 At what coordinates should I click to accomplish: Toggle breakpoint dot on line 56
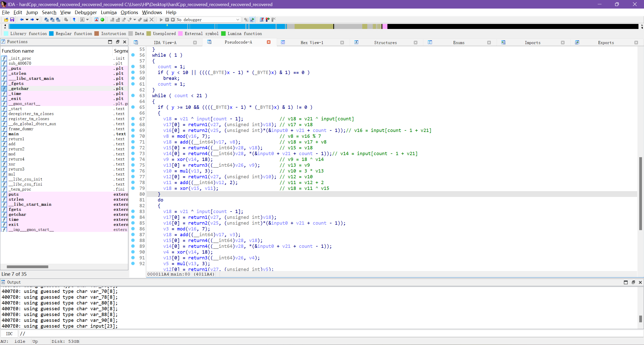point(133,55)
